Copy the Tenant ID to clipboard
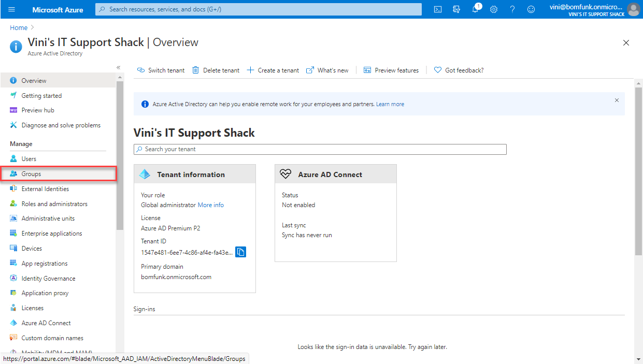Viewport: 643px width, 364px height. [x=240, y=252]
